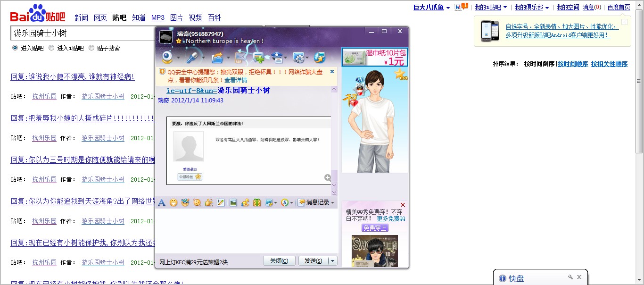Click the magic emoticon icon
The height and width of the screenshot is (285, 644).
[x=185, y=202]
